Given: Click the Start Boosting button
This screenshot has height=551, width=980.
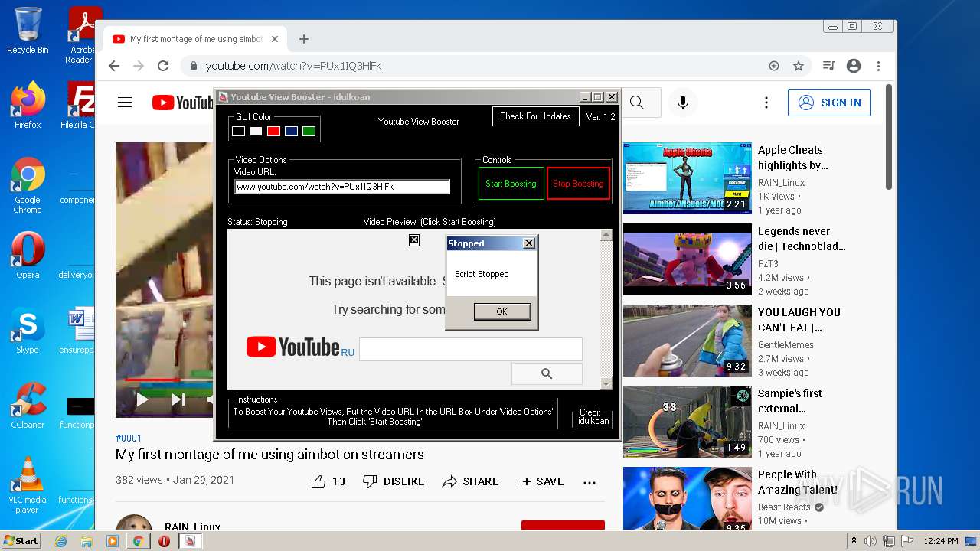Looking at the screenshot, I should [x=511, y=184].
